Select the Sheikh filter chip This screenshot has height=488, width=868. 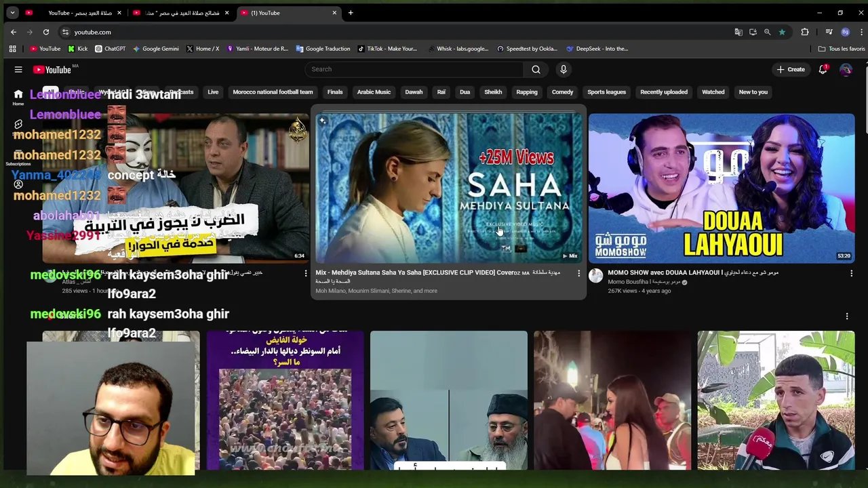point(493,92)
